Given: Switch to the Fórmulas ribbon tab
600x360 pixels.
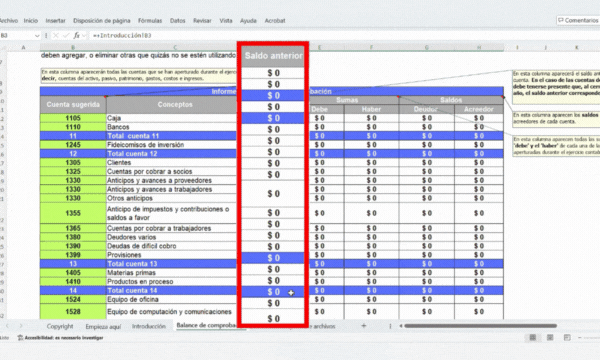Looking at the screenshot, I should point(150,21).
